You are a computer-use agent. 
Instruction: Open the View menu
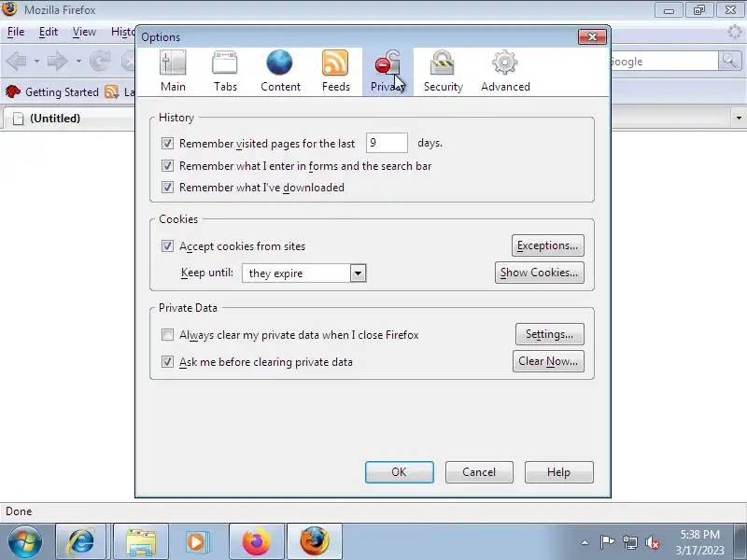[x=84, y=32]
